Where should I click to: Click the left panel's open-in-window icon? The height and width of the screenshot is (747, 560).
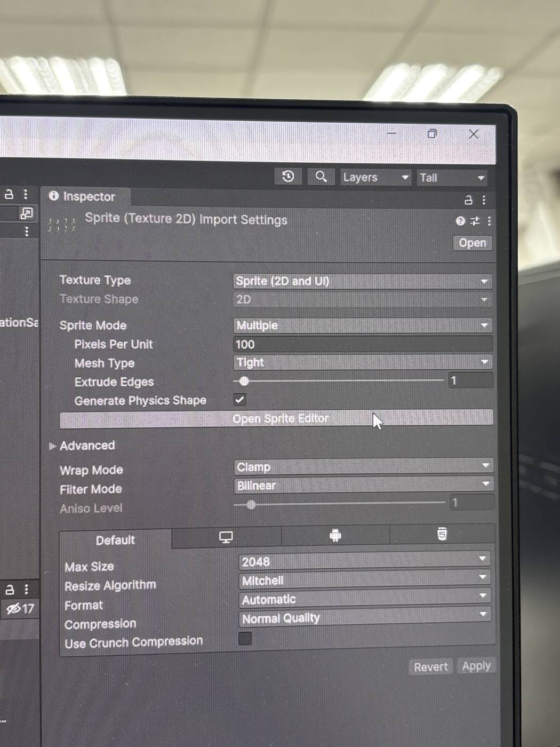[x=27, y=213]
